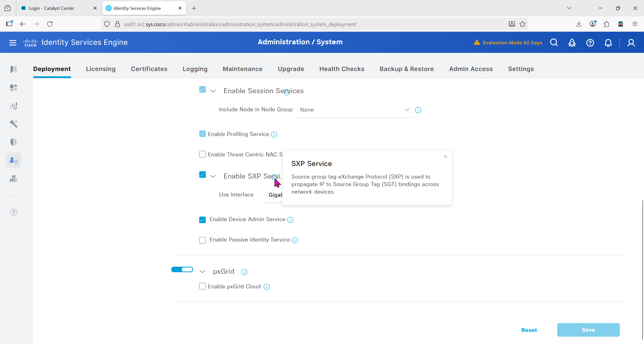The image size is (644, 344).
Task: Open the Backup & Restore tab
Action: point(407,69)
